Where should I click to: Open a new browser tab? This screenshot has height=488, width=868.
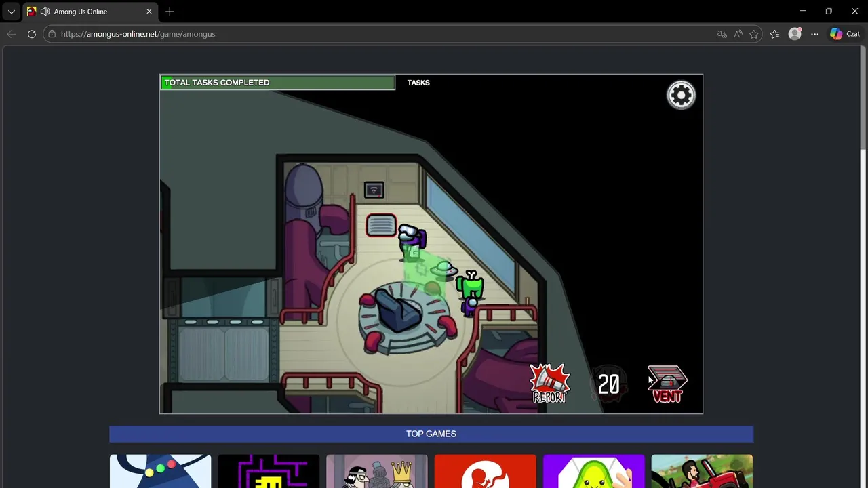click(170, 12)
